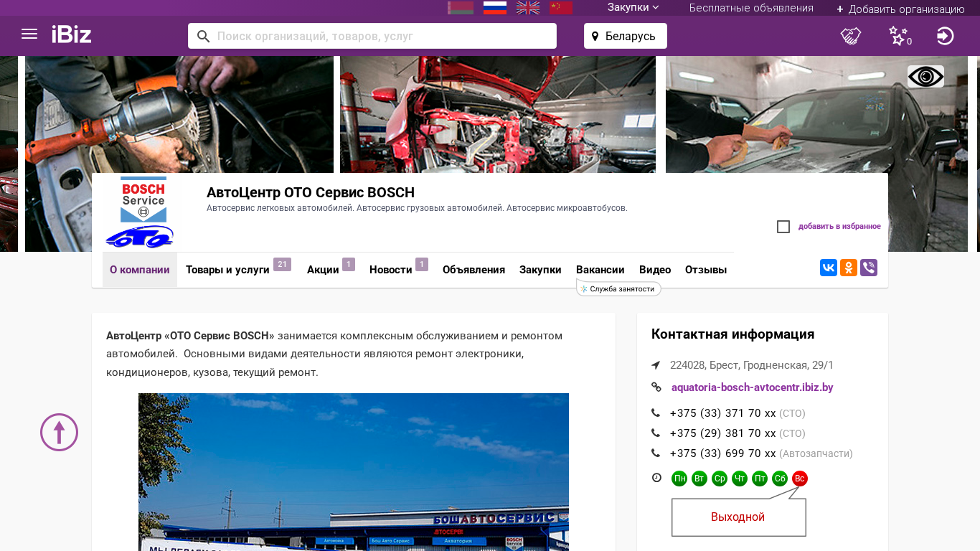Select the green Monday 'Пн' day circle
Viewport: 980px width, 551px height.
(x=679, y=479)
